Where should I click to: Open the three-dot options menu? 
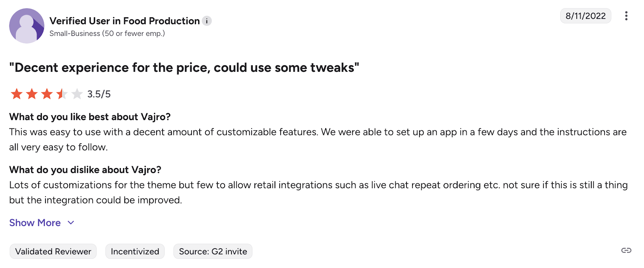626,16
